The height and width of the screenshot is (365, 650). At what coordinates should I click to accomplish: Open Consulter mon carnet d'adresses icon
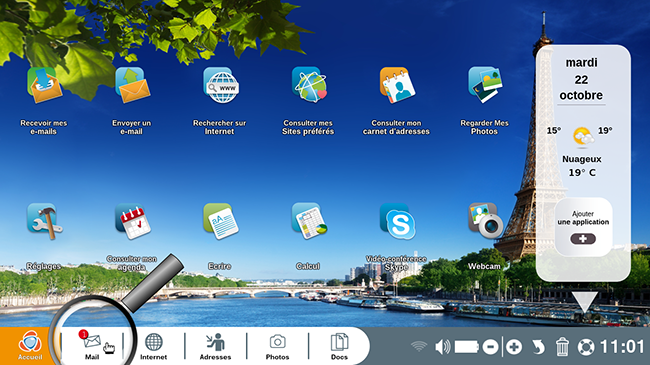click(397, 85)
